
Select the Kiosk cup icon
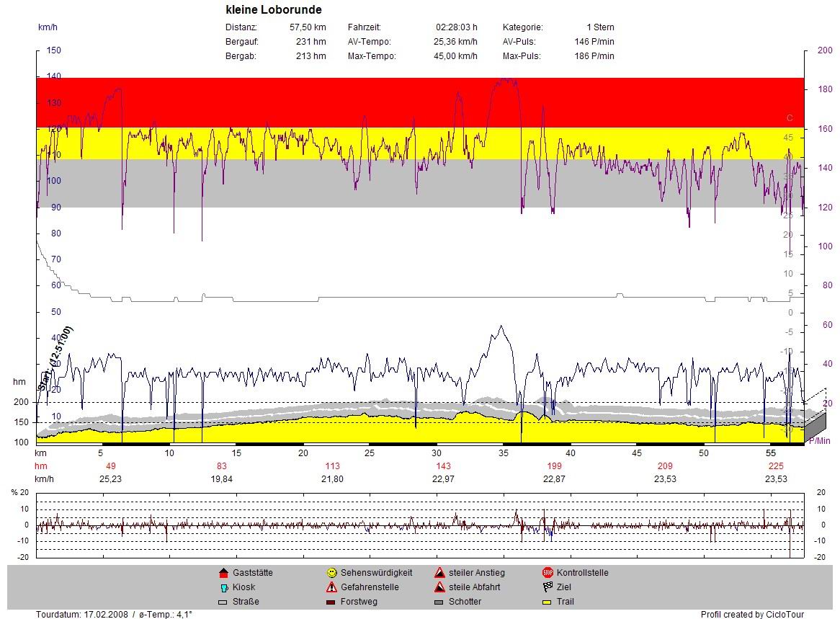coord(223,587)
